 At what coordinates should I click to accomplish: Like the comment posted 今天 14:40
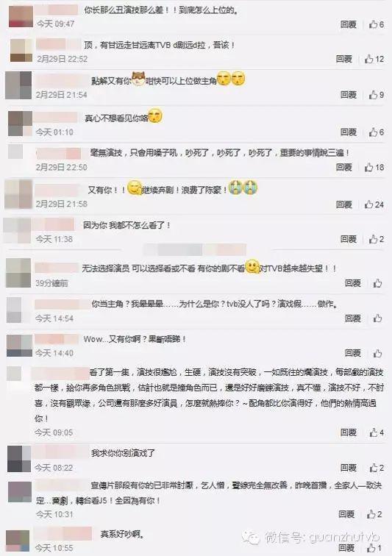click(x=377, y=353)
